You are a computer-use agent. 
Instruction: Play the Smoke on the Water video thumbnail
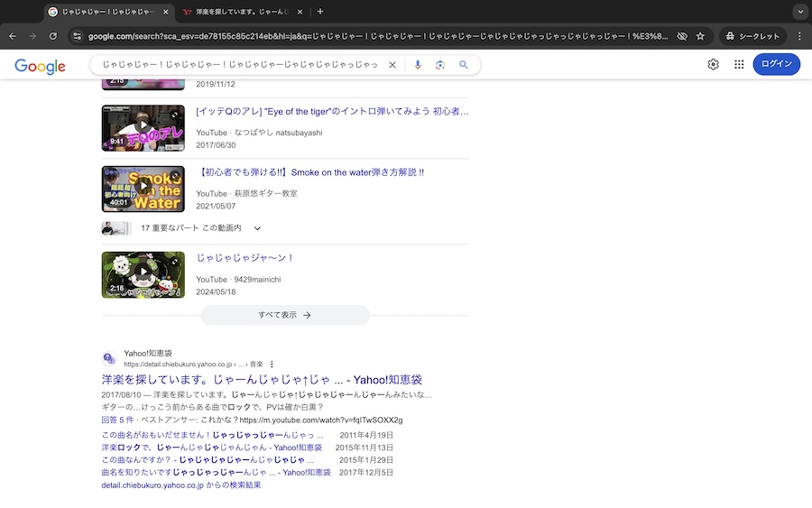point(143,189)
